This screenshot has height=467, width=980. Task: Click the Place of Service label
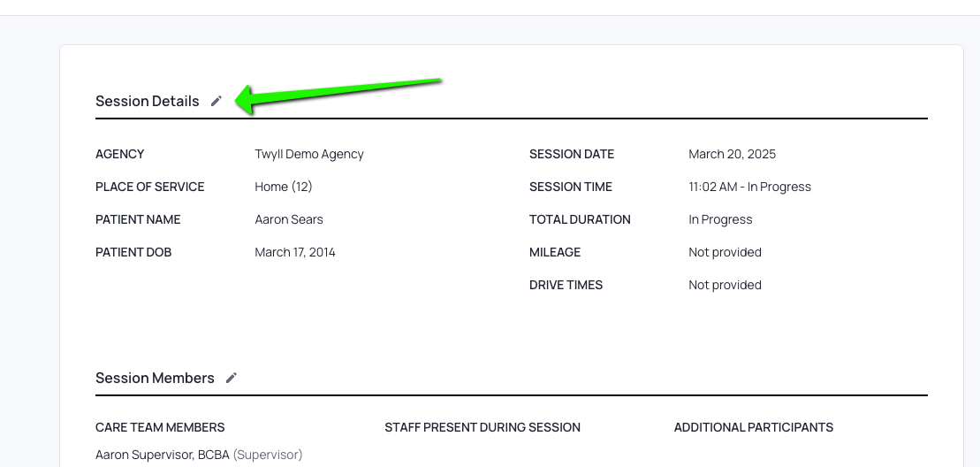pos(150,187)
